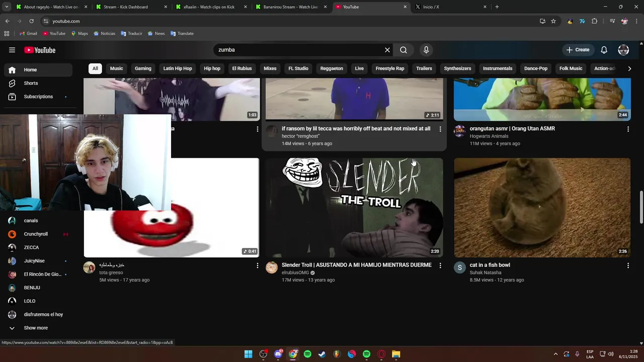Open the account avatar menu
The image size is (644, 362).
(x=623, y=50)
